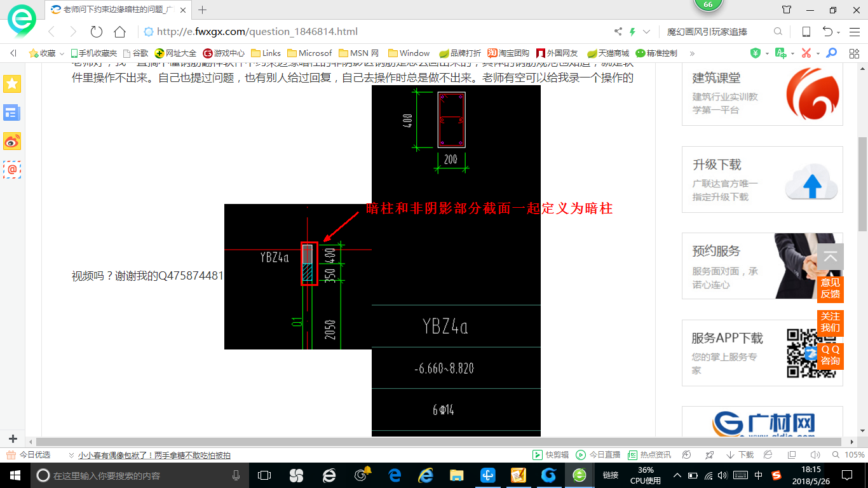Open the 建筑课堂 sidebar card
This screenshot has width=868, height=488.
pyautogui.click(x=763, y=93)
